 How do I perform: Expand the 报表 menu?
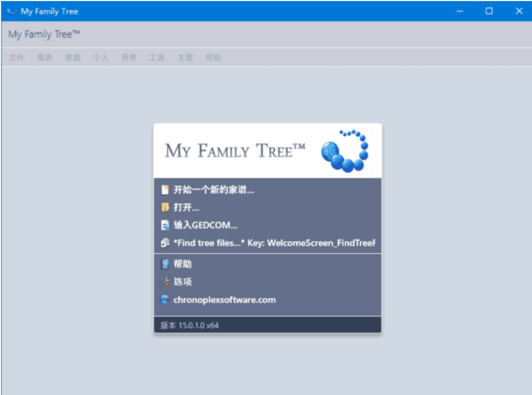129,58
